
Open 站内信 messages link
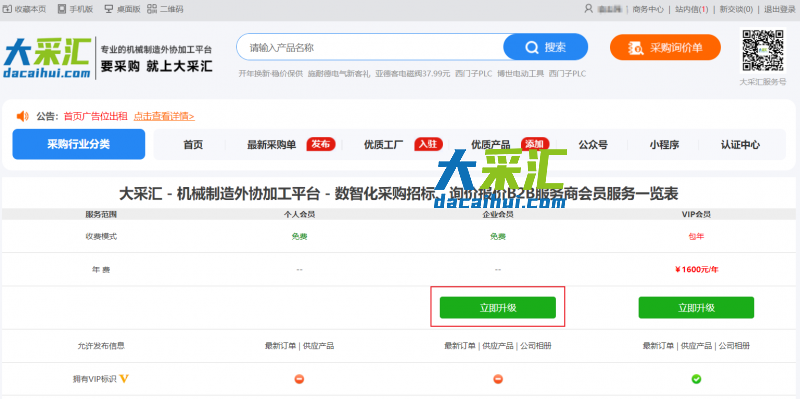tap(691, 9)
